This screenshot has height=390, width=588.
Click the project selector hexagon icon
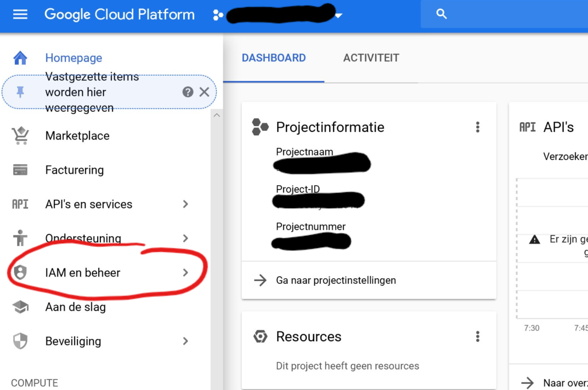coord(218,15)
